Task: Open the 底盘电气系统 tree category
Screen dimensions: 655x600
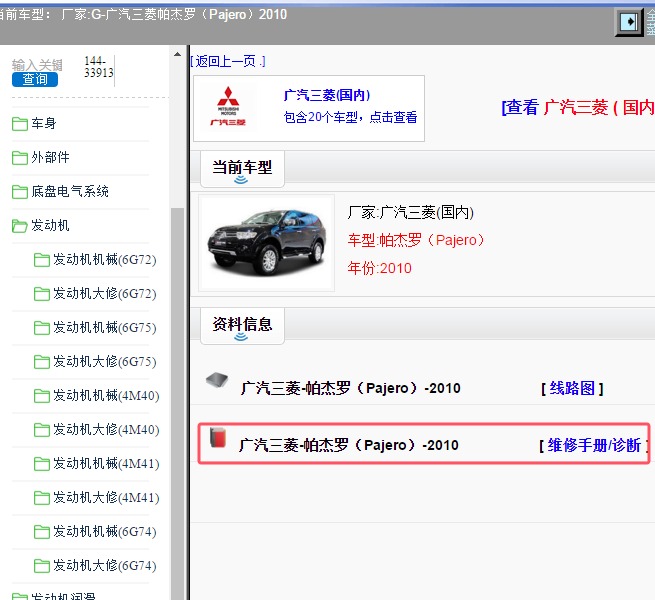Action: pos(70,191)
